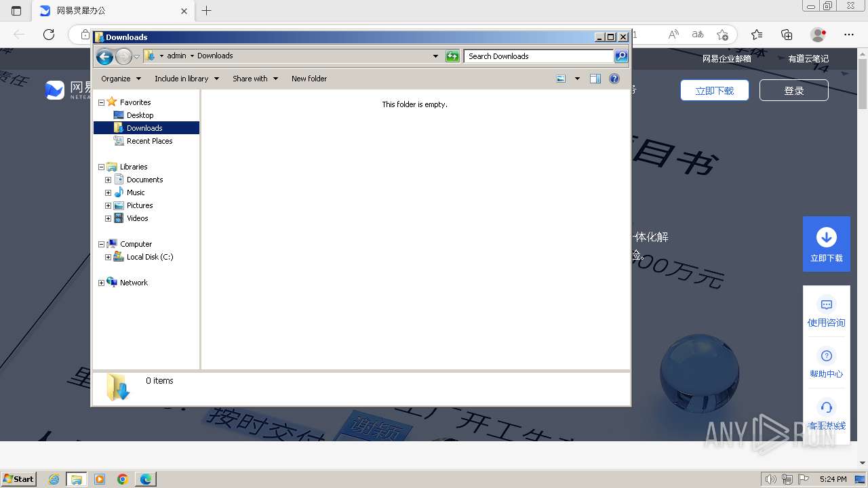Viewport: 868px width, 488px height.
Task: Select Network in navigation tree
Action: tap(134, 283)
